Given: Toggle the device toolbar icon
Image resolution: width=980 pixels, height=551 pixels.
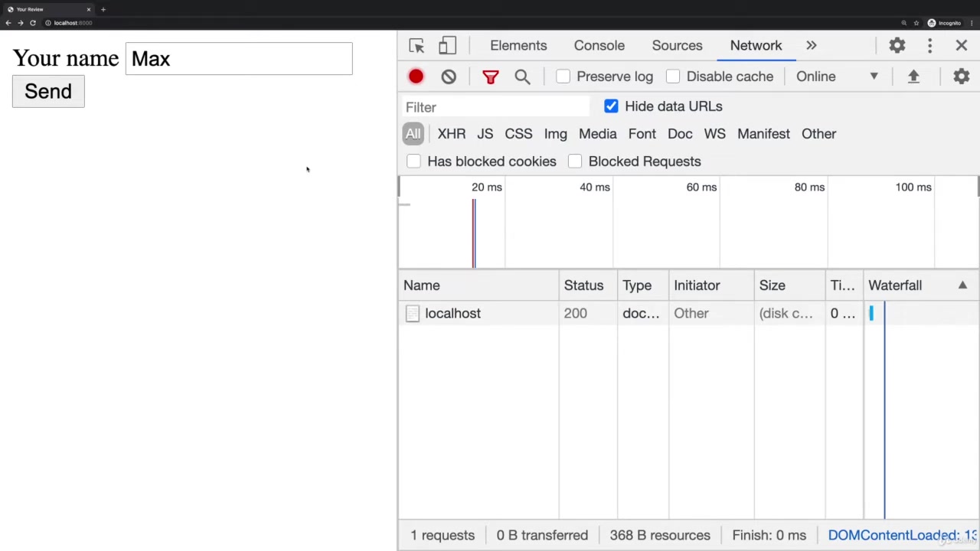Looking at the screenshot, I should coord(447,46).
